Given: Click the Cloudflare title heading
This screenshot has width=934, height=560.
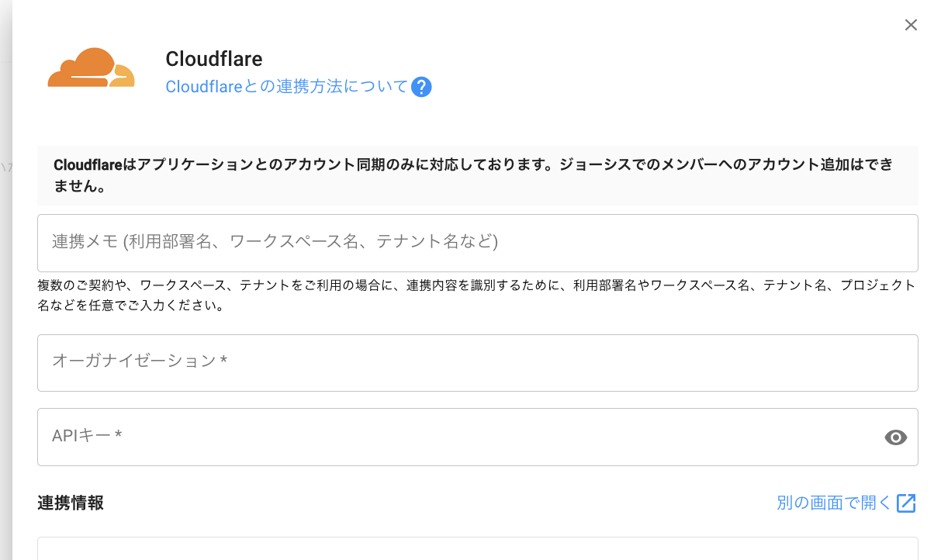Looking at the screenshot, I should click(214, 59).
